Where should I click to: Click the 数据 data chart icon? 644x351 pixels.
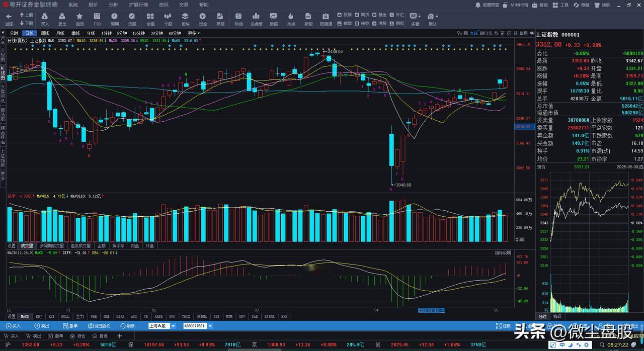(274, 17)
